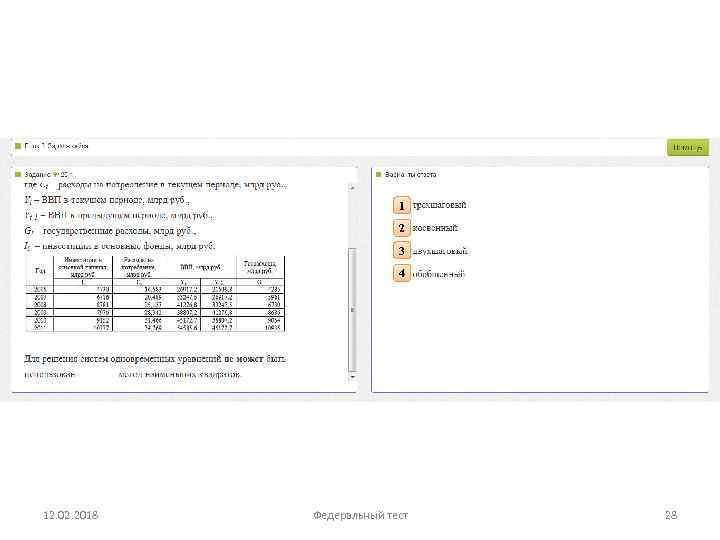Click the slide number 28
720x540 pixels.
coord(671,515)
